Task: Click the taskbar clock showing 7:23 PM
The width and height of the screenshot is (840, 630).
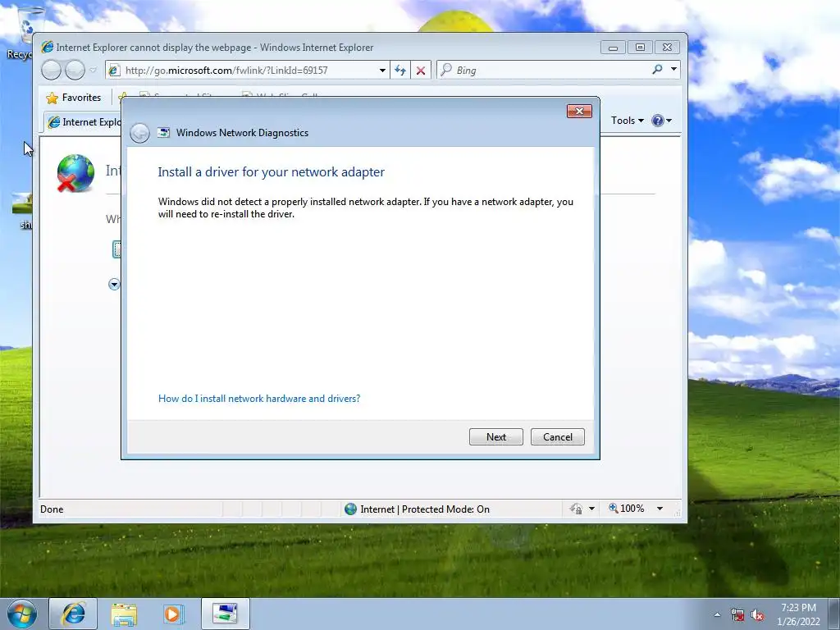Action: click(798, 614)
